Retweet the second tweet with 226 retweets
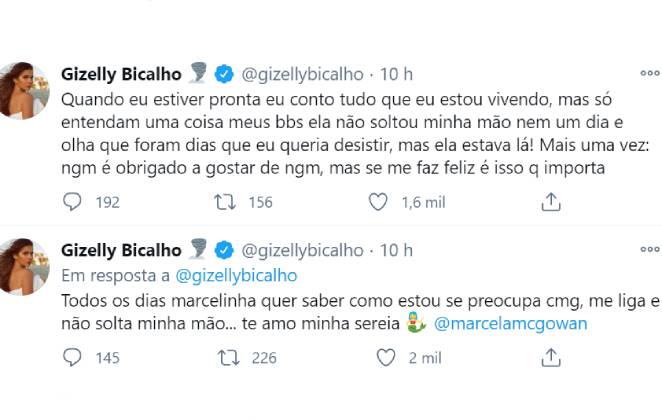The image size is (662, 420). (227, 357)
